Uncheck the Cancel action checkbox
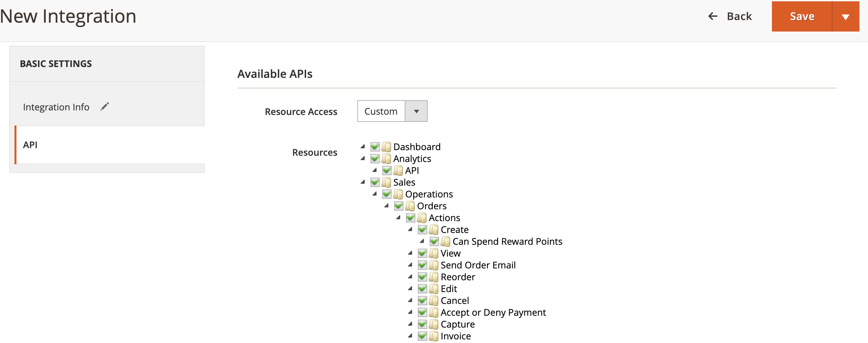The image size is (868, 343). [422, 300]
